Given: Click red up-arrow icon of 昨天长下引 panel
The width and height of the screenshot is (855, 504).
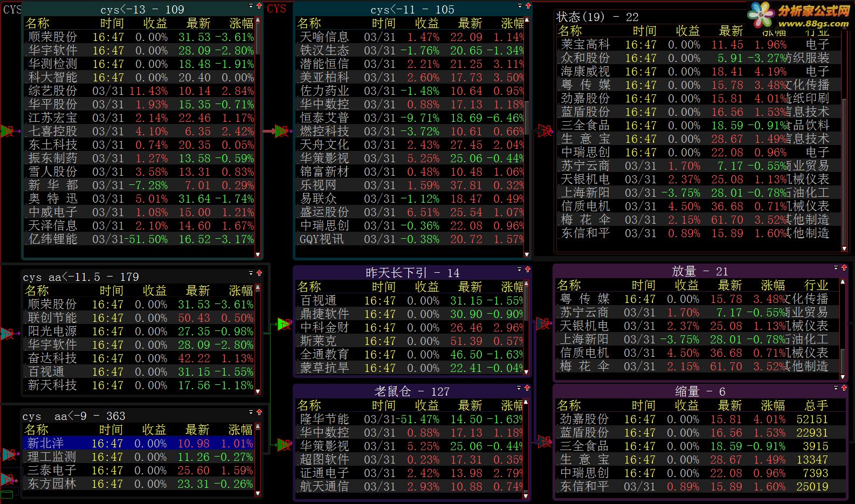Looking at the screenshot, I should pyautogui.click(x=528, y=269).
